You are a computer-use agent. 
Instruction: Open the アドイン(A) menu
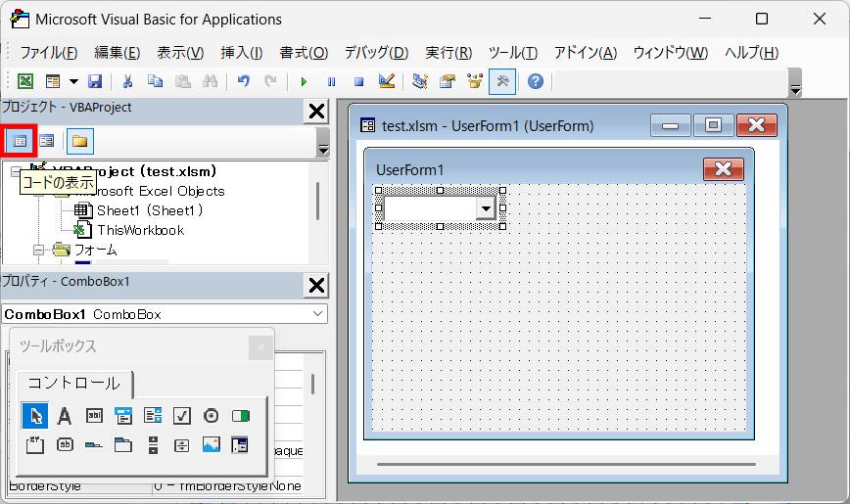[x=586, y=53]
